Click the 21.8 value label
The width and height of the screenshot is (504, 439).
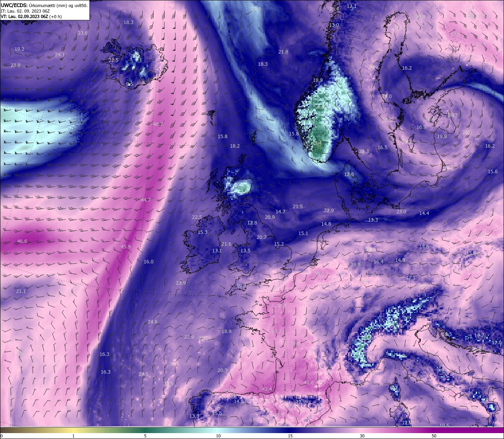point(283,52)
